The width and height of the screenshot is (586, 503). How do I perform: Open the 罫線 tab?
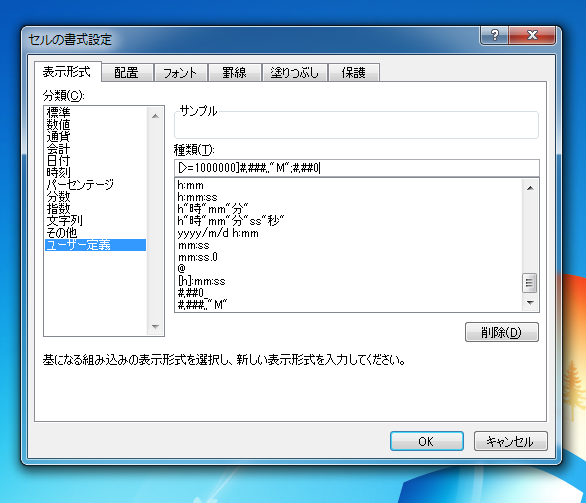(x=234, y=72)
